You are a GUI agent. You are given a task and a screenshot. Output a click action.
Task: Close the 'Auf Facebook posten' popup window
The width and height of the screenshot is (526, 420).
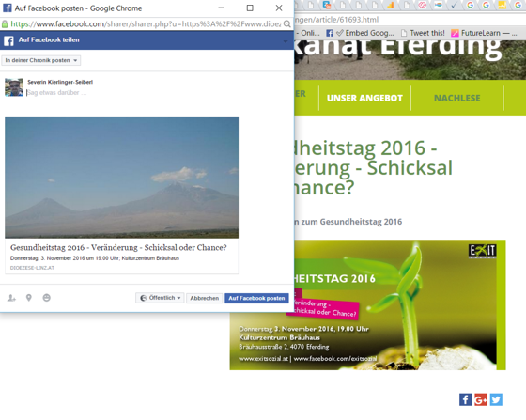click(x=279, y=8)
